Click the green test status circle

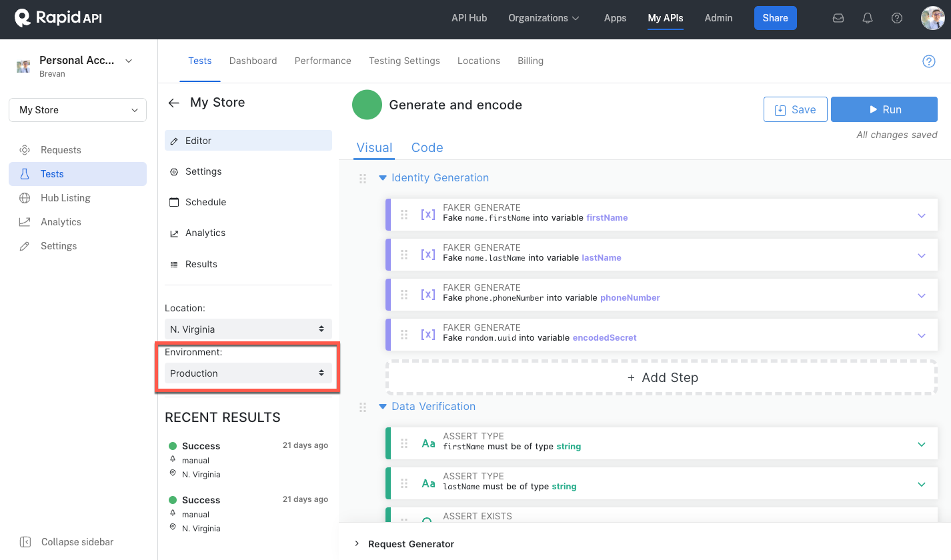click(367, 105)
